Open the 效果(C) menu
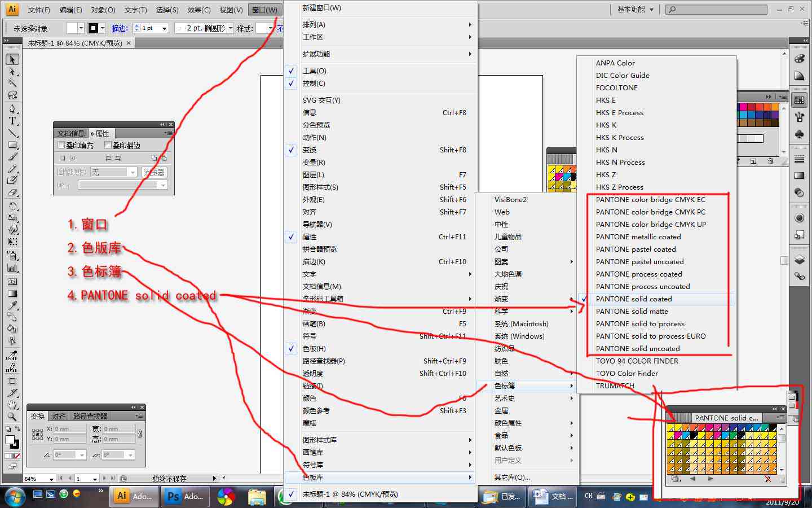 tap(199, 10)
